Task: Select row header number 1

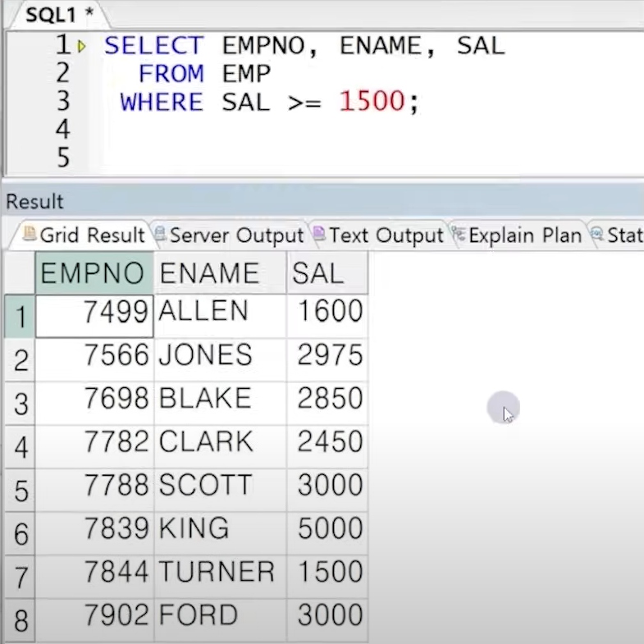Action: click(20, 316)
